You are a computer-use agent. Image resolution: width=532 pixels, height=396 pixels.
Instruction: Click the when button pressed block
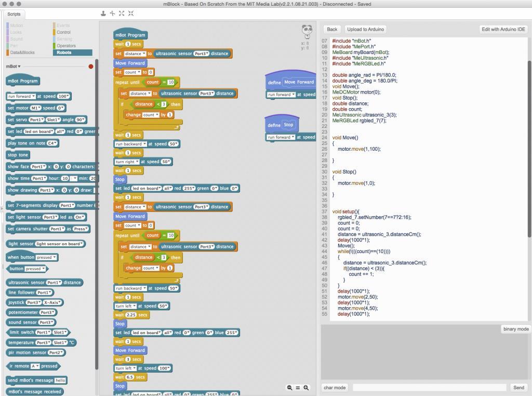coord(32,258)
